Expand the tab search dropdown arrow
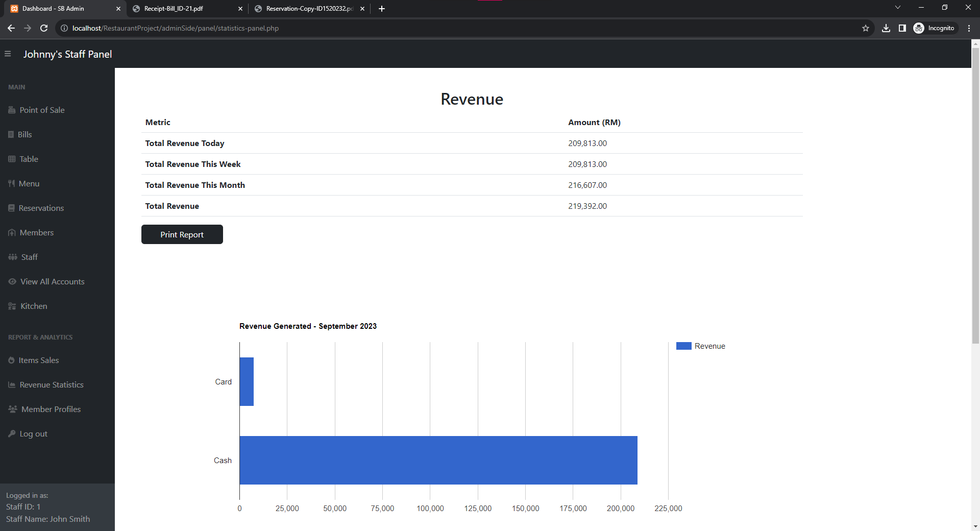This screenshot has height=531, width=980. pyautogui.click(x=897, y=8)
